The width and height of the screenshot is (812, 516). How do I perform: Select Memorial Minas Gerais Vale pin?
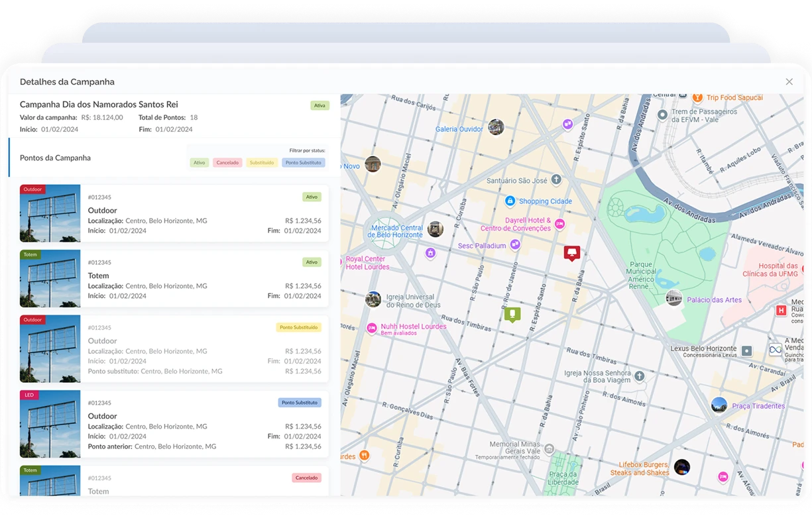550,449
